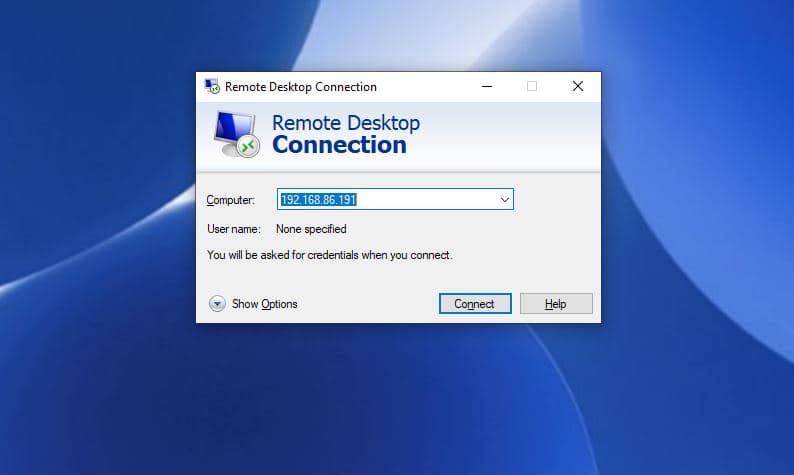Click the 'User name:' label

click(233, 229)
